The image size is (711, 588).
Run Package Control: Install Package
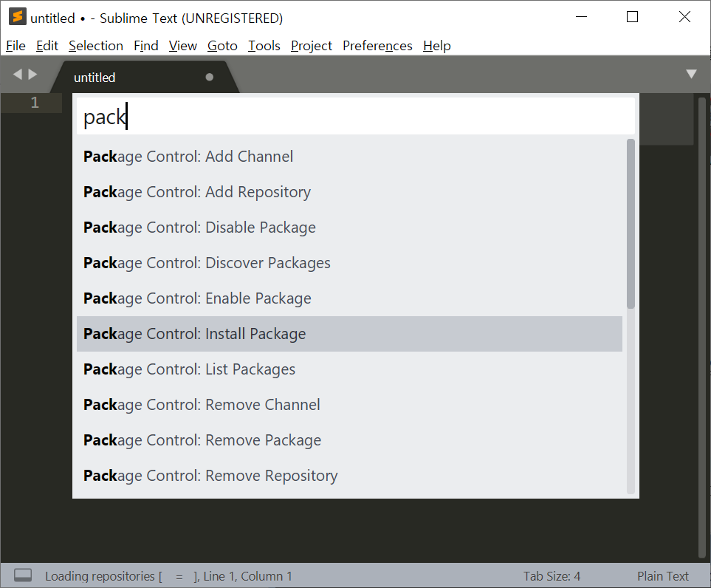coord(349,334)
